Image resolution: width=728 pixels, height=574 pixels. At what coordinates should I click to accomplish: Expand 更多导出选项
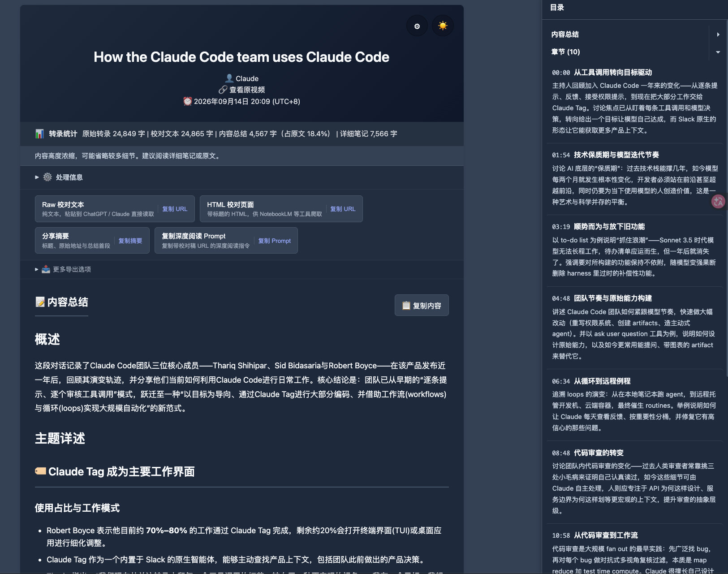(63, 269)
